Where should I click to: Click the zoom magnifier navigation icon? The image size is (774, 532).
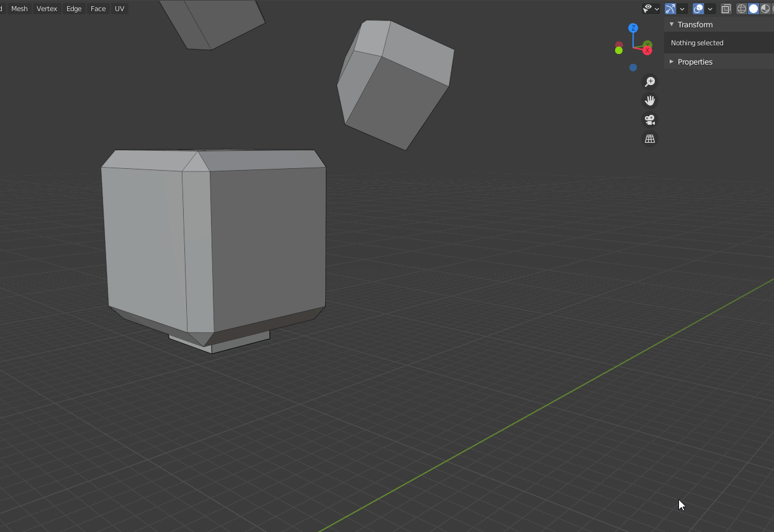click(650, 82)
